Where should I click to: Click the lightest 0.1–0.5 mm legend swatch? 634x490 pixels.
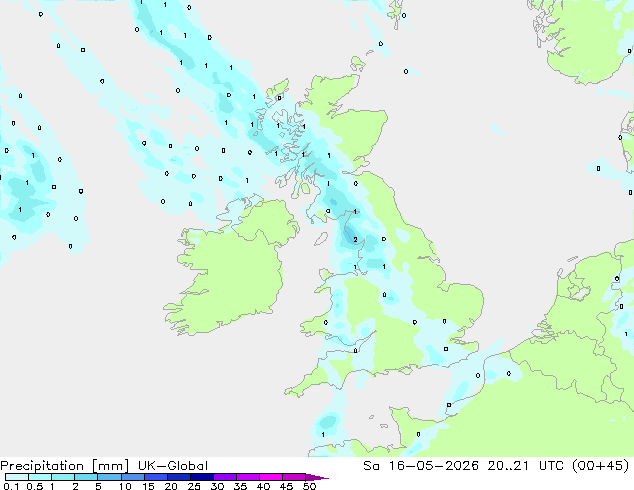tap(17, 477)
